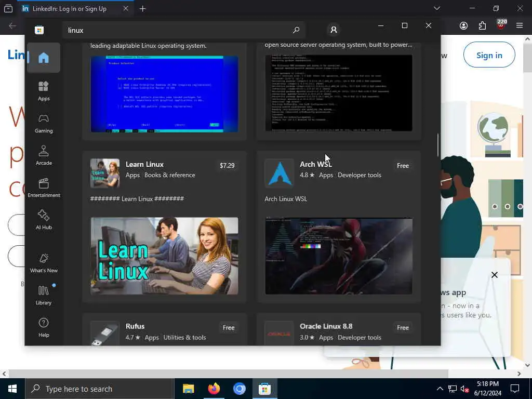
Task: Open the Arch WSL app icon
Action: (279, 173)
